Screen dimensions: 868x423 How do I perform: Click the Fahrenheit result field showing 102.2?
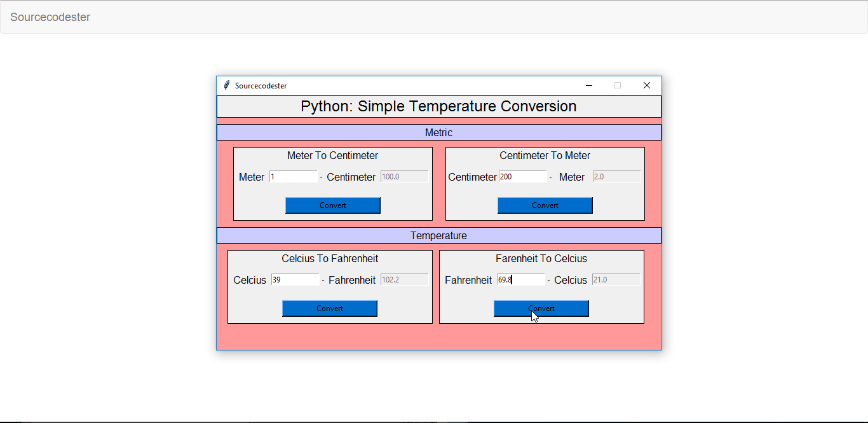pyautogui.click(x=405, y=280)
